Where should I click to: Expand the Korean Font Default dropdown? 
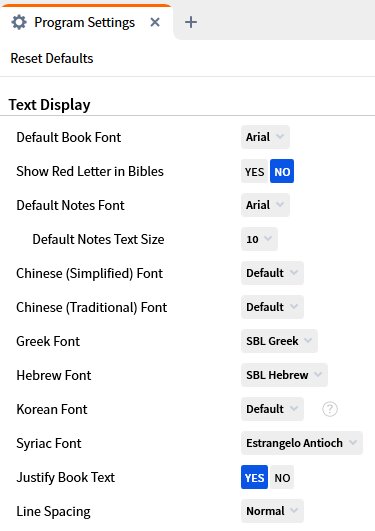point(272,409)
